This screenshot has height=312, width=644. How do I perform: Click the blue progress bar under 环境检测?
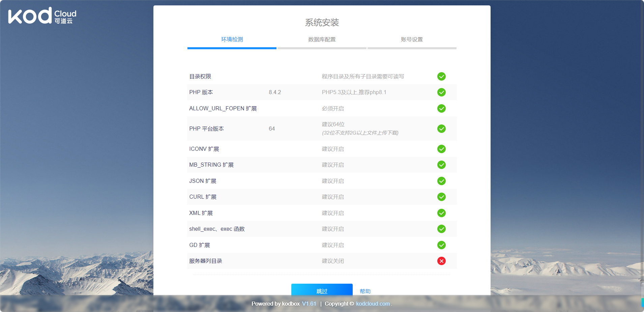(232, 48)
